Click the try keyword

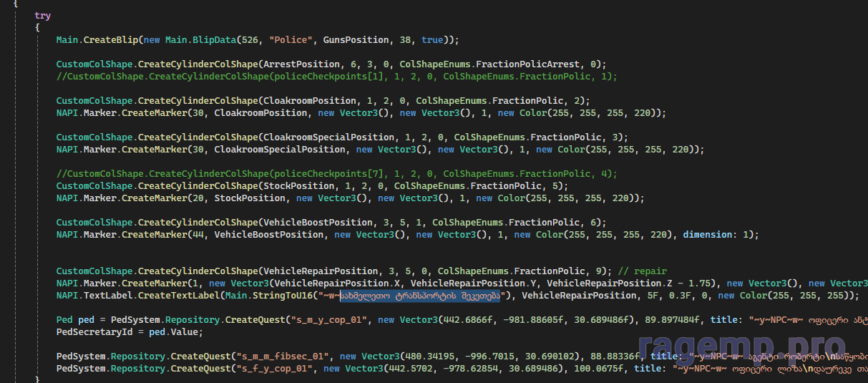tap(42, 15)
